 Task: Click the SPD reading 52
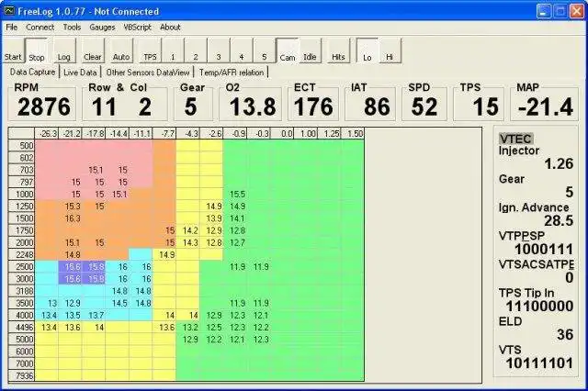tap(424, 106)
